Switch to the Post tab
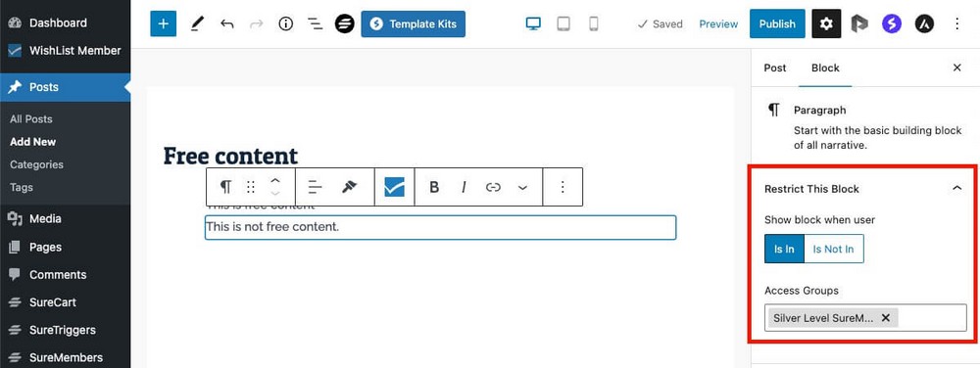The width and height of the screenshot is (980, 368). [775, 68]
